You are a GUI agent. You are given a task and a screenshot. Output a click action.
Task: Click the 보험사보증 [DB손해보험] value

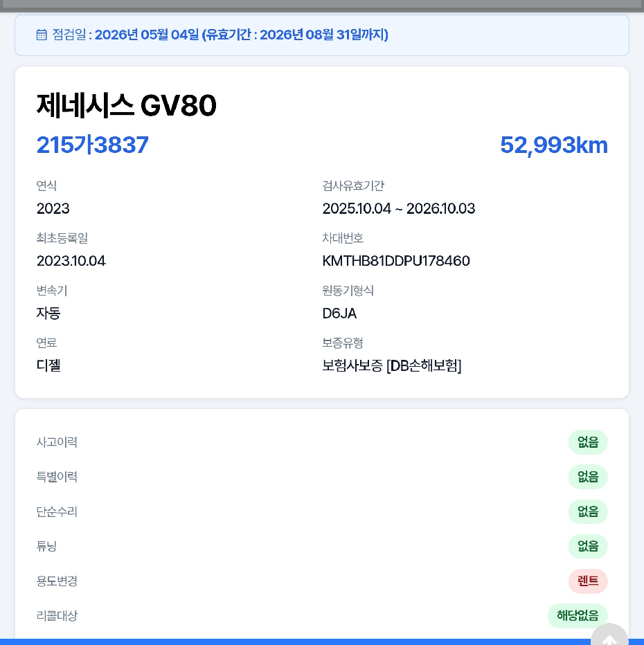tap(392, 365)
